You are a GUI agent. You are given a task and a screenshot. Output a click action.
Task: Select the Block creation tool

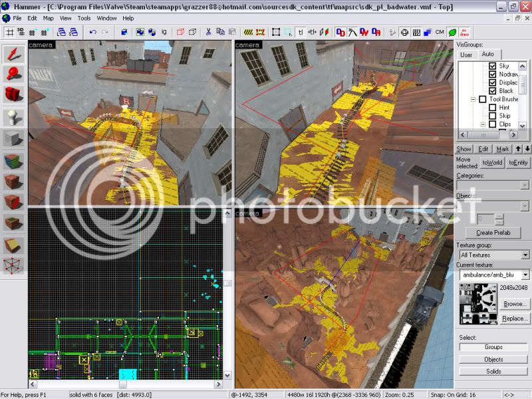click(13, 138)
